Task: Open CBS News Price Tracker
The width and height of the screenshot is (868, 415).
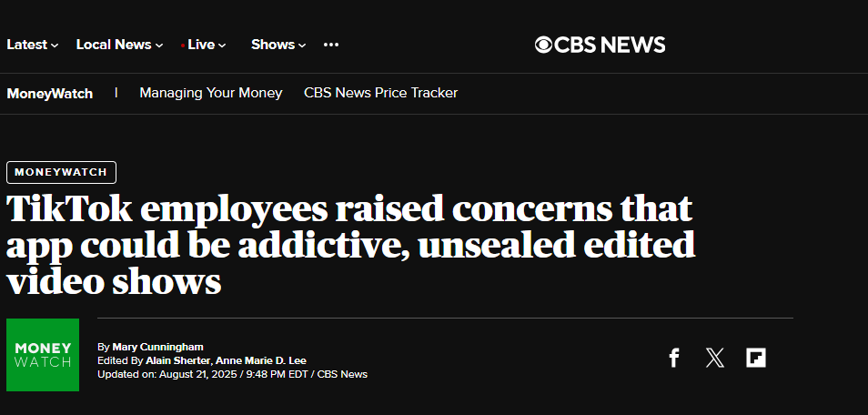Action: click(381, 93)
